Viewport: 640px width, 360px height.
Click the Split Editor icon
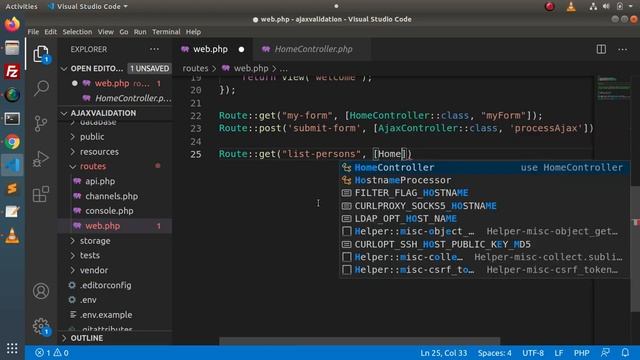pyautogui.click(x=601, y=49)
